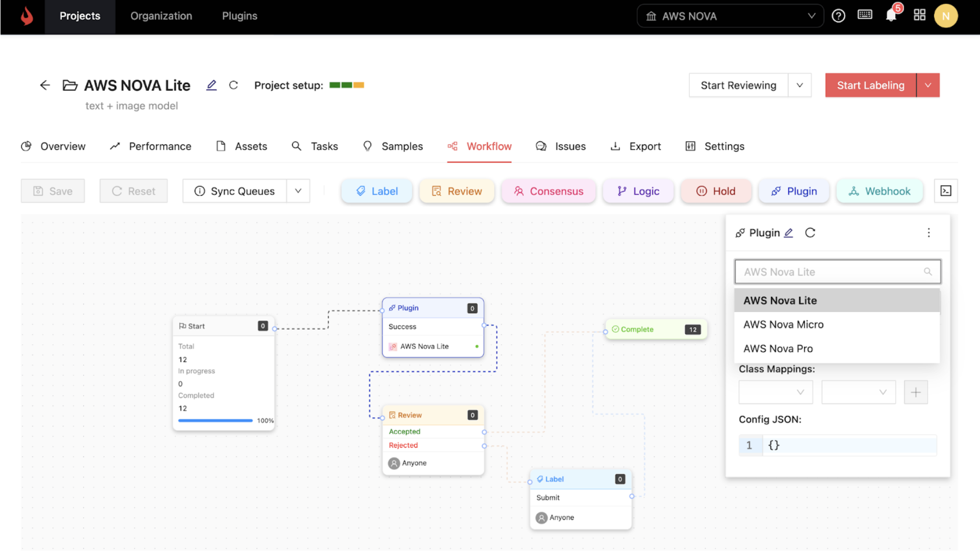The image size is (980, 560).
Task: Choose AWS Nova Lite option
Action: (837, 300)
